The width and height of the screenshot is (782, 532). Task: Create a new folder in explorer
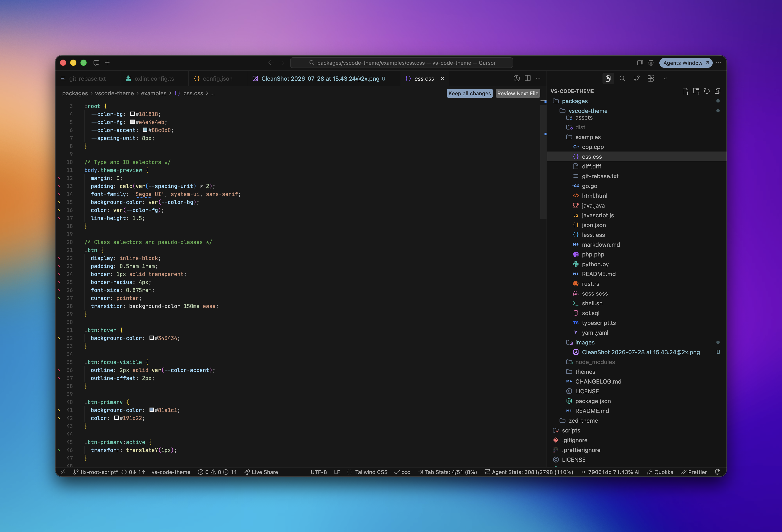[696, 91]
